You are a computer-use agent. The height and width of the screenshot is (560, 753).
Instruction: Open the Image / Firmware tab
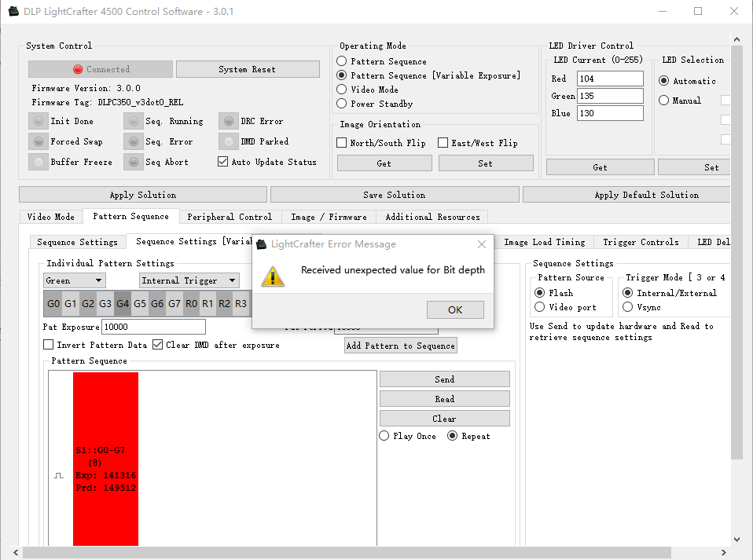(329, 217)
